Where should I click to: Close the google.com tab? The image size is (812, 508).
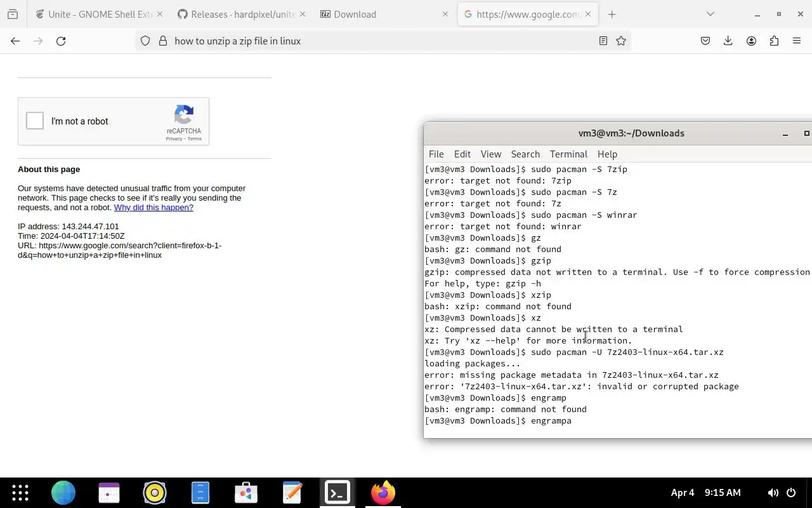[x=588, y=14]
